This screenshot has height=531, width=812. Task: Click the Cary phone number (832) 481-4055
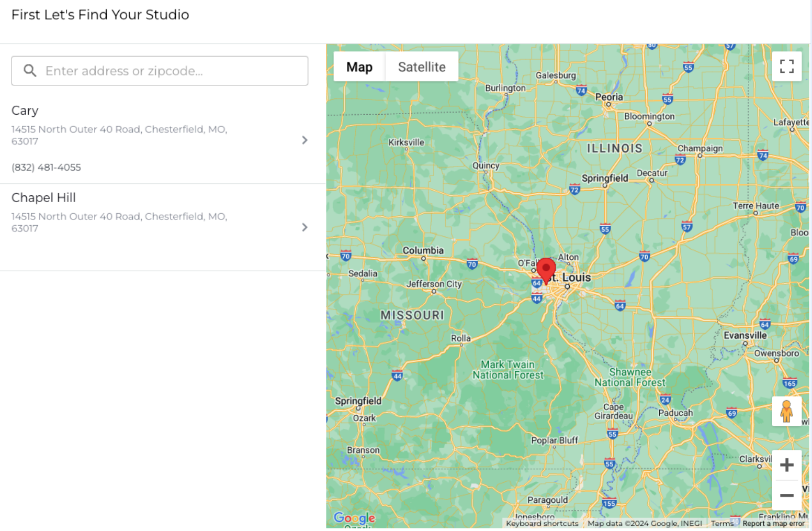tap(46, 168)
